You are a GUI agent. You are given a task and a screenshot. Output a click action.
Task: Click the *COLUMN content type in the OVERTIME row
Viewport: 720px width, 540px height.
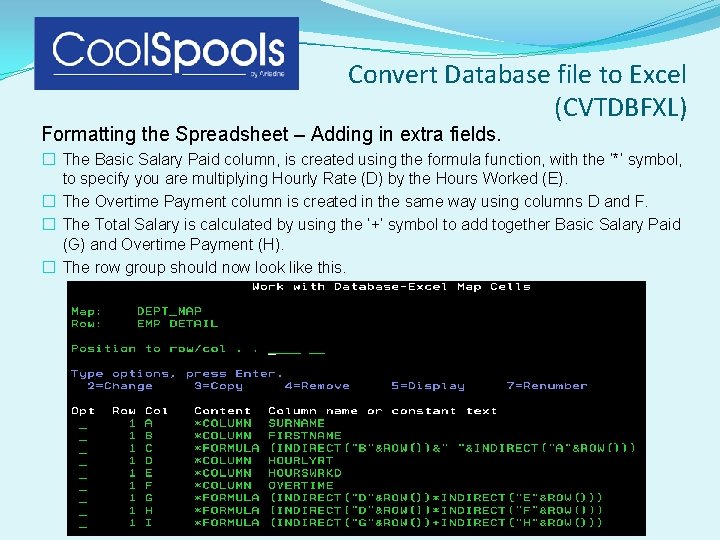223,485
